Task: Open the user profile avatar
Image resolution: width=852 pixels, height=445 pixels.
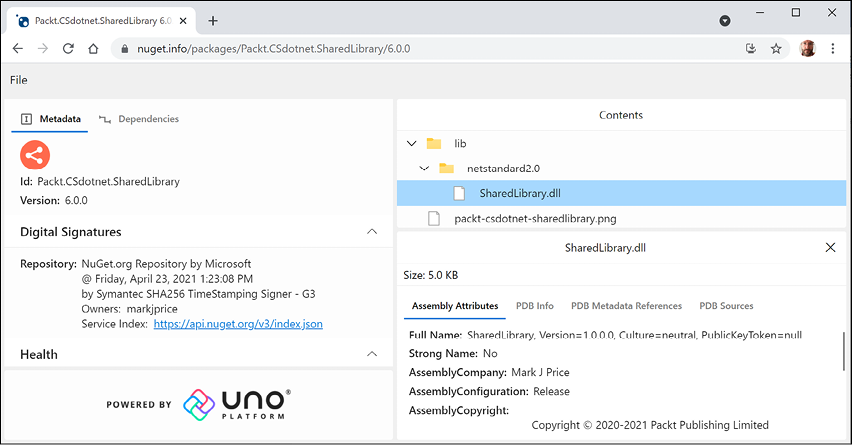Action: point(807,48)
